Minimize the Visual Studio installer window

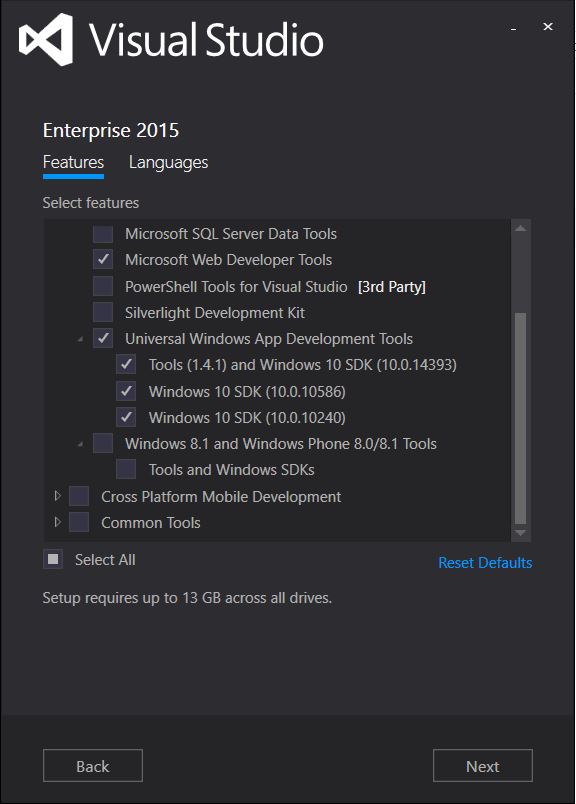click(513, 28)
